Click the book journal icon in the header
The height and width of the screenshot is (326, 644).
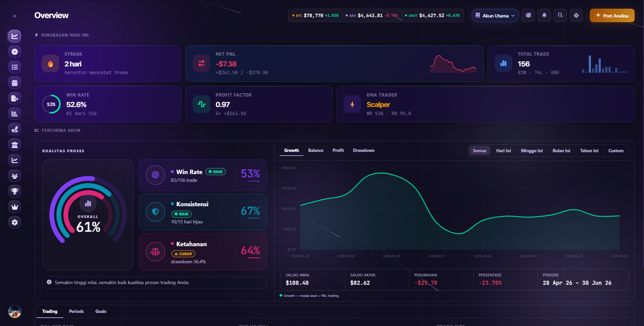coord(528,15)
